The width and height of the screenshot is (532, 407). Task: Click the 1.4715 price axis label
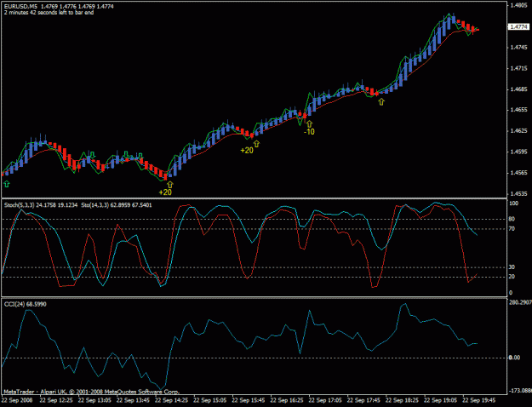[x=518, y=69]
